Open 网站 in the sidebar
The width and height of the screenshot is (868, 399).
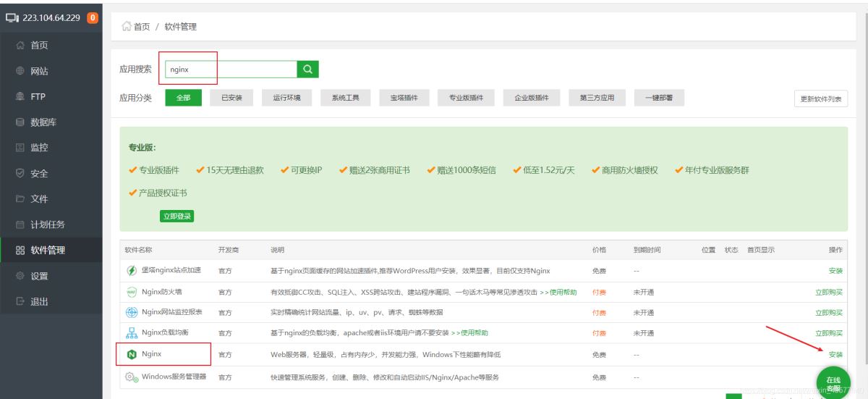[x=39, y=71]
